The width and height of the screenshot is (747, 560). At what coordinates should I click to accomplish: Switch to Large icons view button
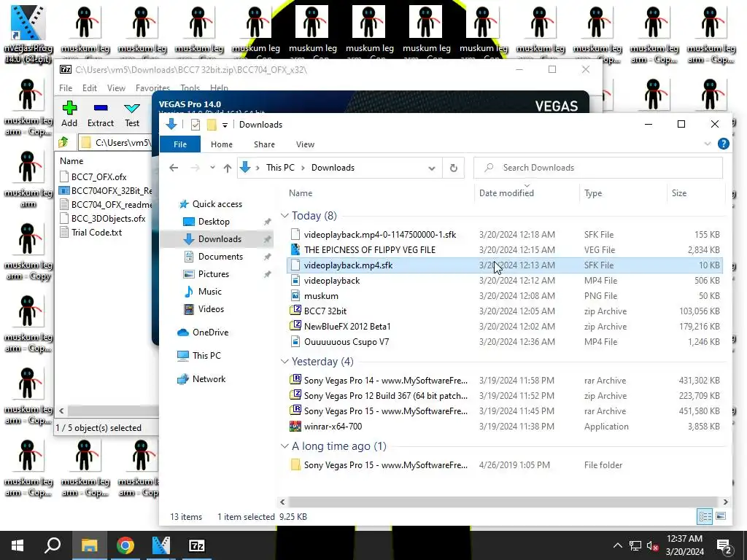tap(721, 516)
